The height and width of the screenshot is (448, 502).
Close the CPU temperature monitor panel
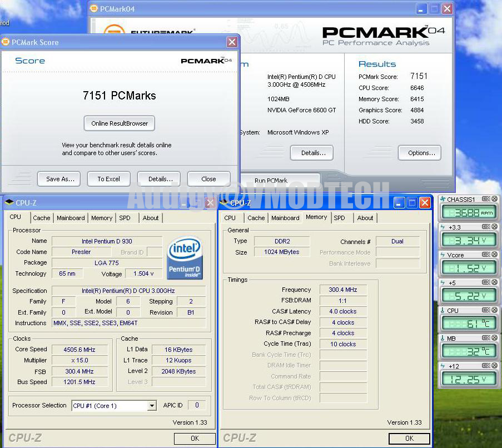click(495, 310)
